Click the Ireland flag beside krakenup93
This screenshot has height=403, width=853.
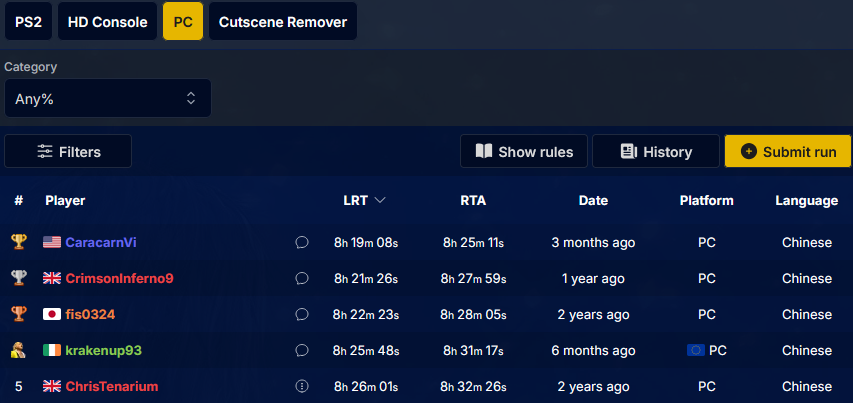(x=52, y=351)
